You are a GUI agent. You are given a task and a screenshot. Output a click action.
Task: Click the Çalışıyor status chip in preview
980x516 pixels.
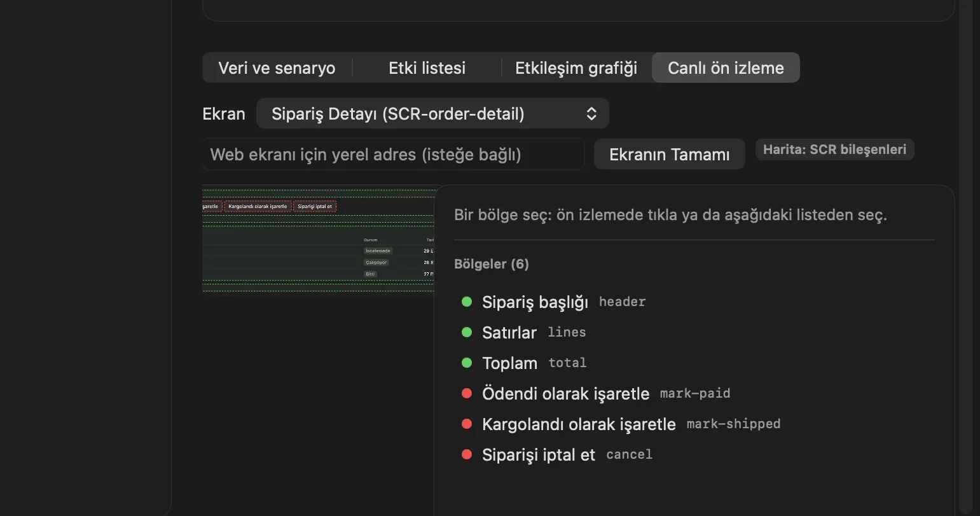[376, 263]
